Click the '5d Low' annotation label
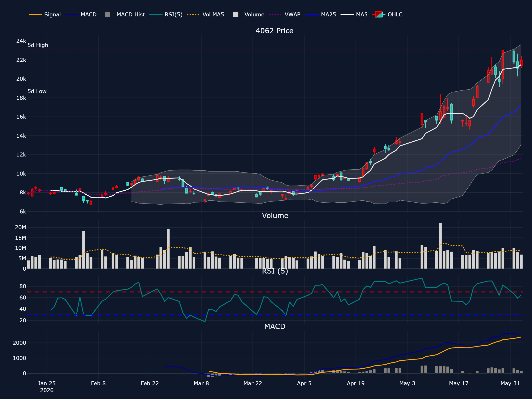This screenshot has height=399, width=532. point(37,91)
